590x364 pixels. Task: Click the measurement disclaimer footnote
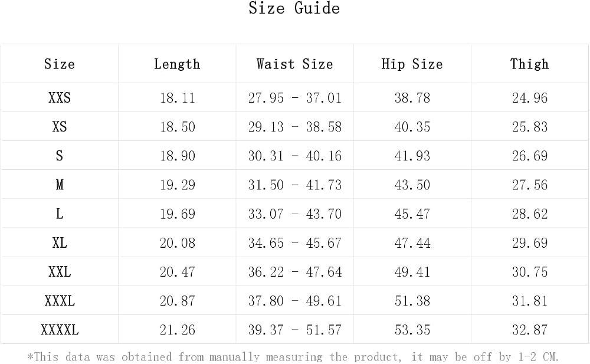point(293,356)
